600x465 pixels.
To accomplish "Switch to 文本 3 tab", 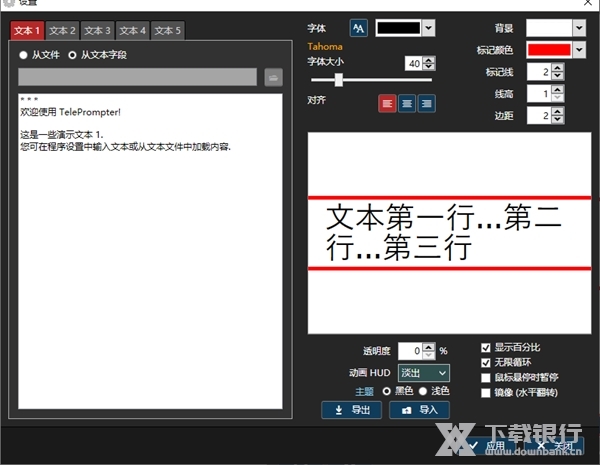I will click(97, 31).
